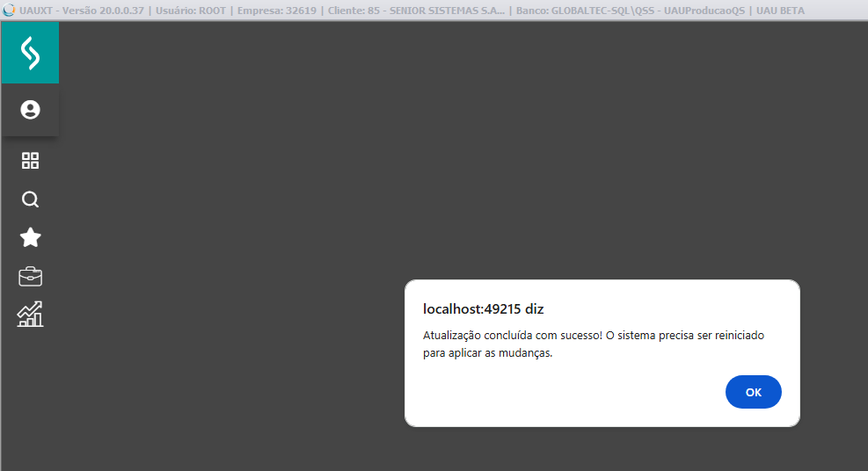Click the 'localhost:49215 diz' dialog heading
This screenshot has height=471, width=868.
point(483,308)
